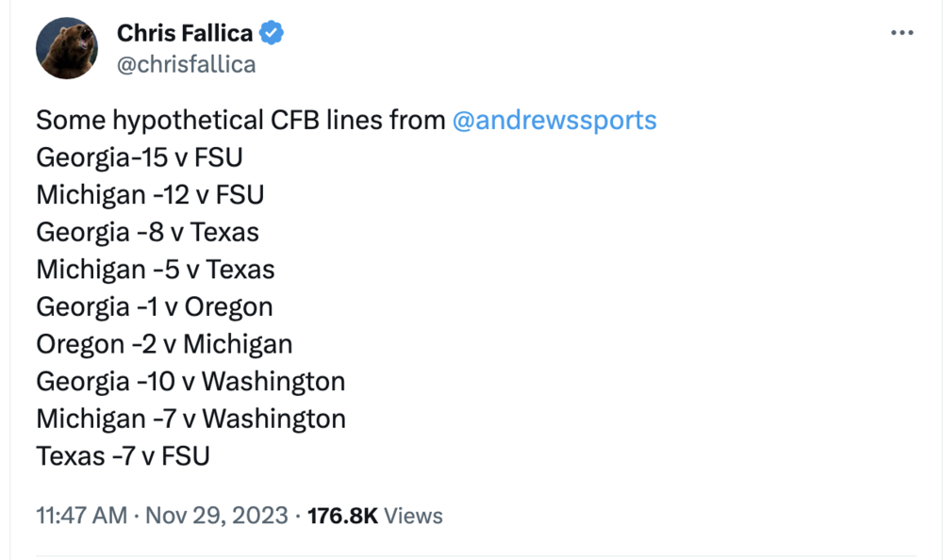Click the 11:47 AM timestamp
The height and width of the screenshot is (560, 943).
(81, 516)
